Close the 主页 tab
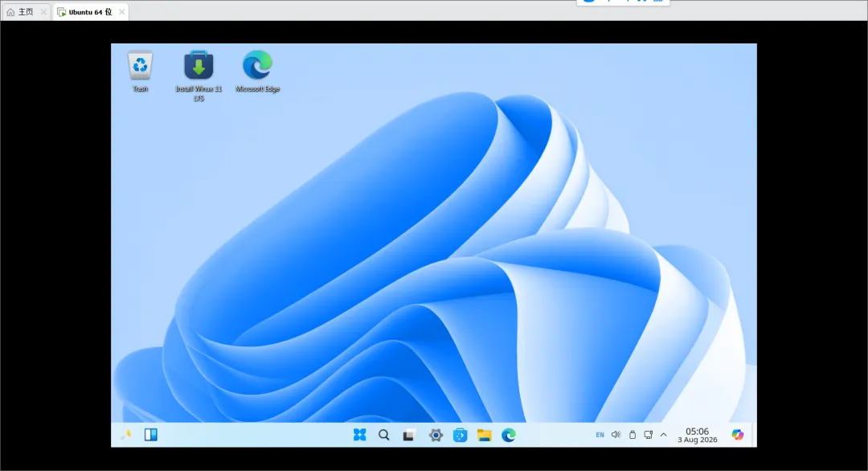The width and height of the screenshot is (868, 471). point(43,11)
